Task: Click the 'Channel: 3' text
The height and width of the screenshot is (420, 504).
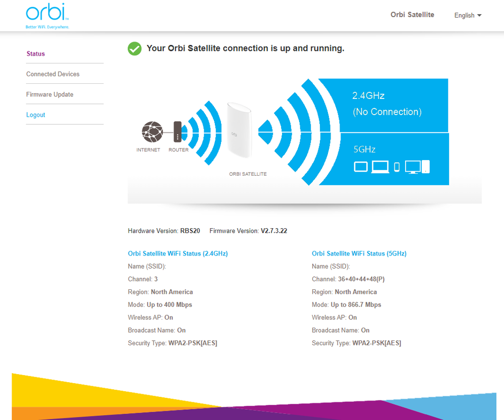Action: 143,279
